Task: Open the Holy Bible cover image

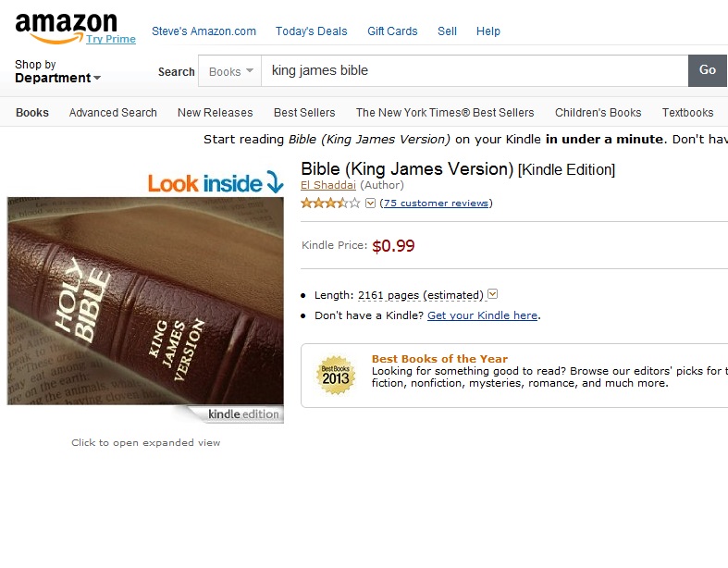Action: pyautogui.click(x=145, y=301)
